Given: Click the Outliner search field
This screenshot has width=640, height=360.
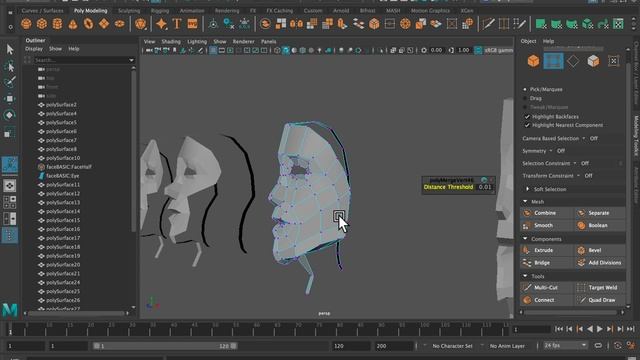Looking at the screenshot, I should (80, 60).
